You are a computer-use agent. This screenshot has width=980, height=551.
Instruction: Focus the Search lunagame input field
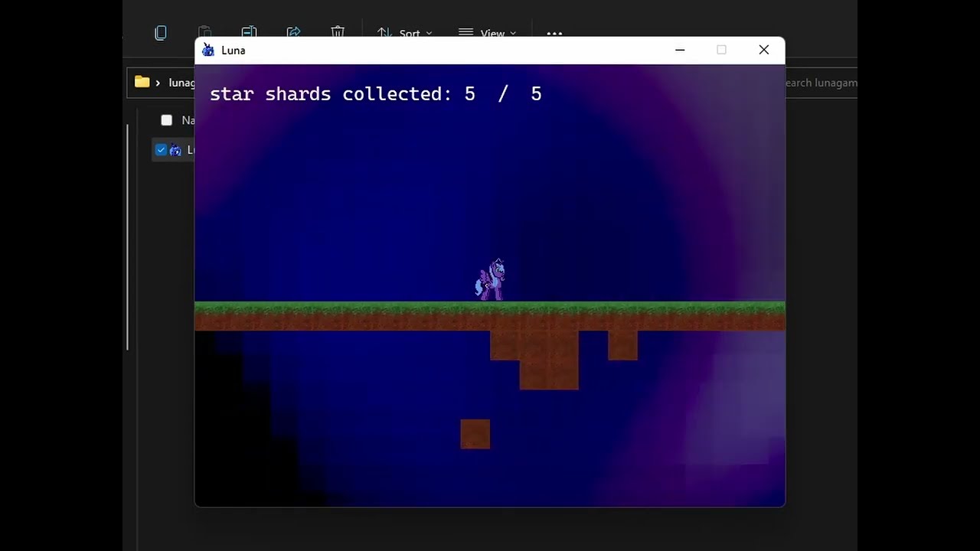[821, 83]
